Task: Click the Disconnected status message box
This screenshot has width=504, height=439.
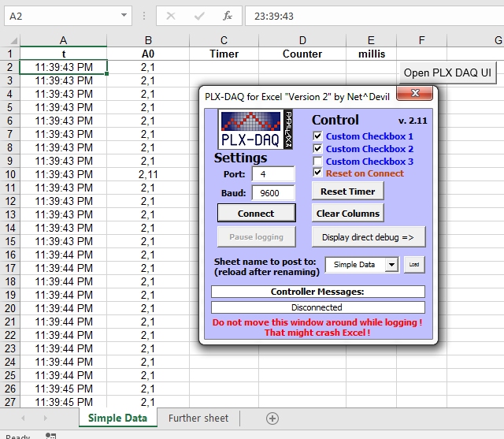Action: (x=318, y=307)
